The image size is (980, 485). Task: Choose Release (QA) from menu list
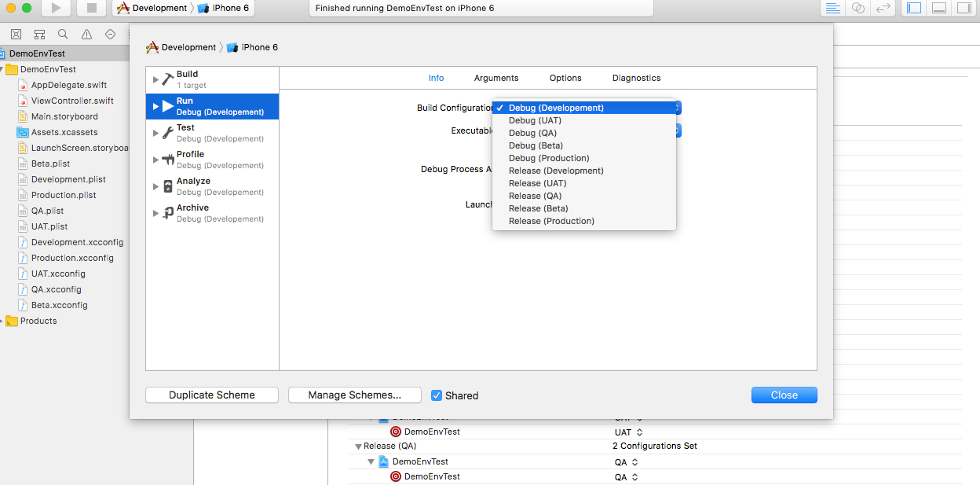point(584,196)
